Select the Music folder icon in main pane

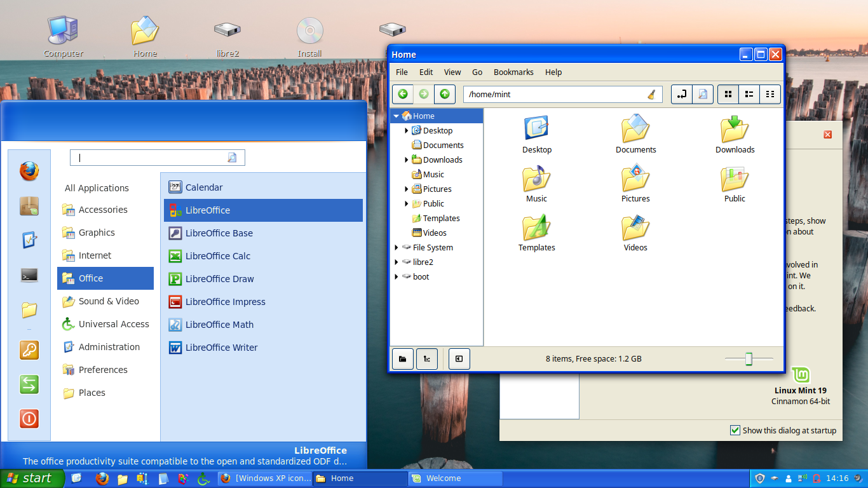tap(536, 178)
